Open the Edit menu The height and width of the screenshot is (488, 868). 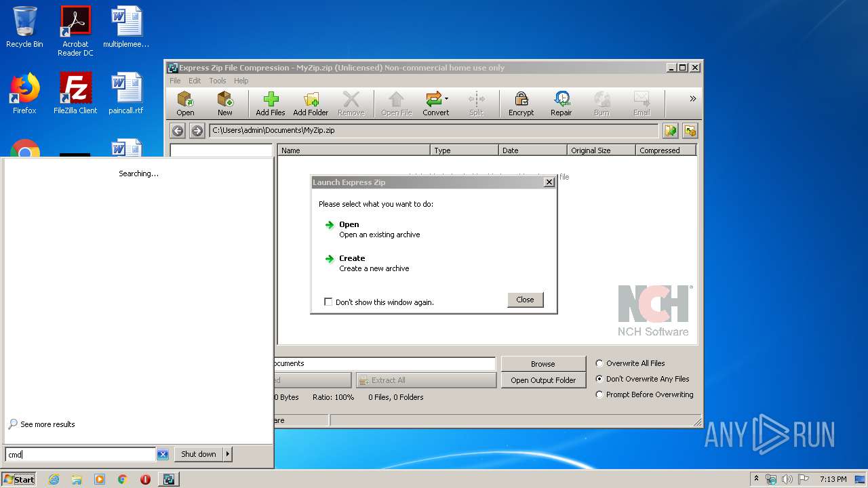pyautogui.click(x=195, y=81)
